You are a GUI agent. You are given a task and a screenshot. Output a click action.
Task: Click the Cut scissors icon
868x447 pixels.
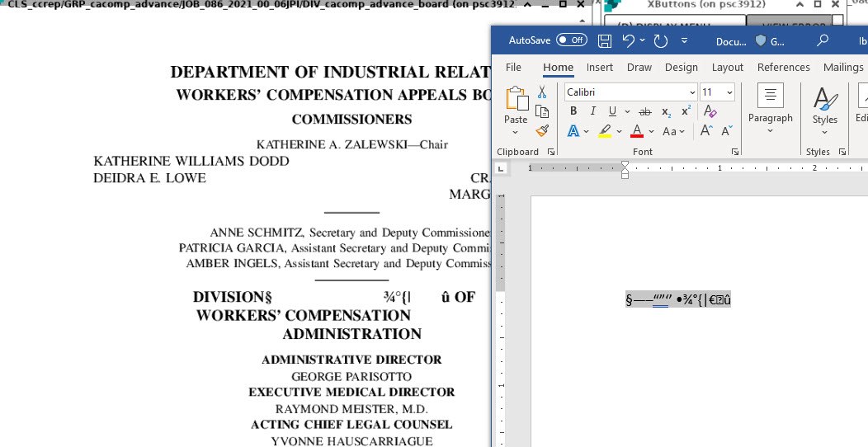(x=542, y=92)
